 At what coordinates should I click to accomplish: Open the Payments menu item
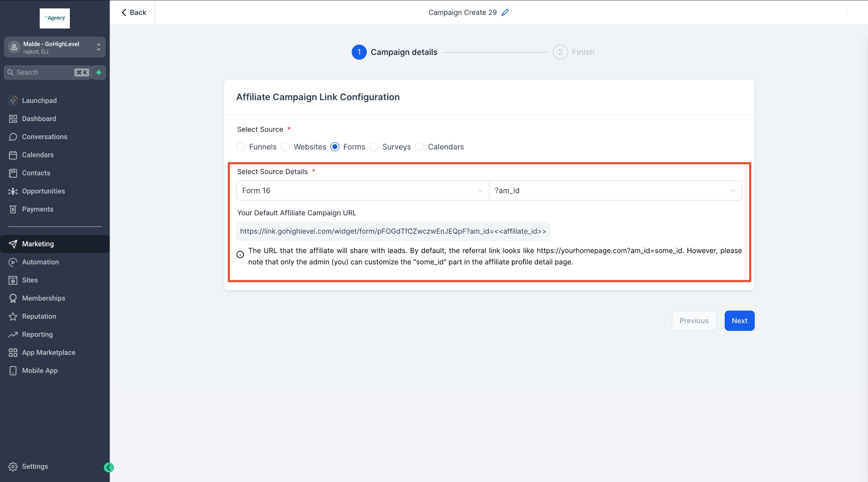(38, 209)
